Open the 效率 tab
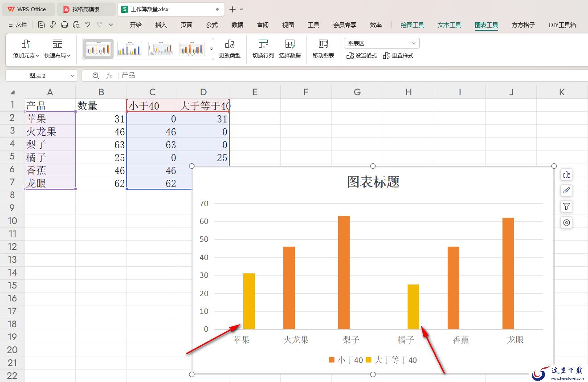 tap(376, 25)
